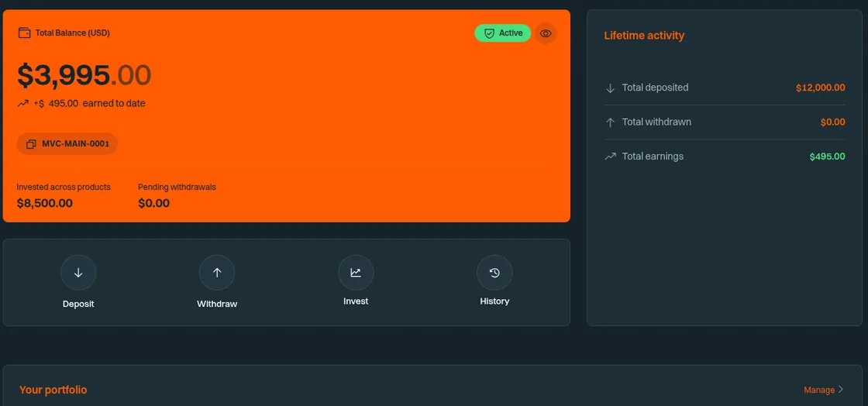This screenshot has width=868, height=406.
Task: Click the Lifetime activity heading
Action: (644, 36)
